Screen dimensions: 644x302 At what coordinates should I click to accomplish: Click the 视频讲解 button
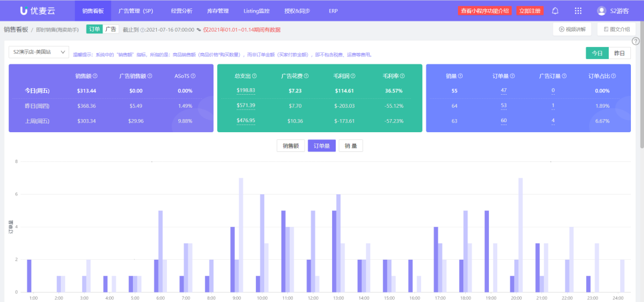(x=572, y=29)
